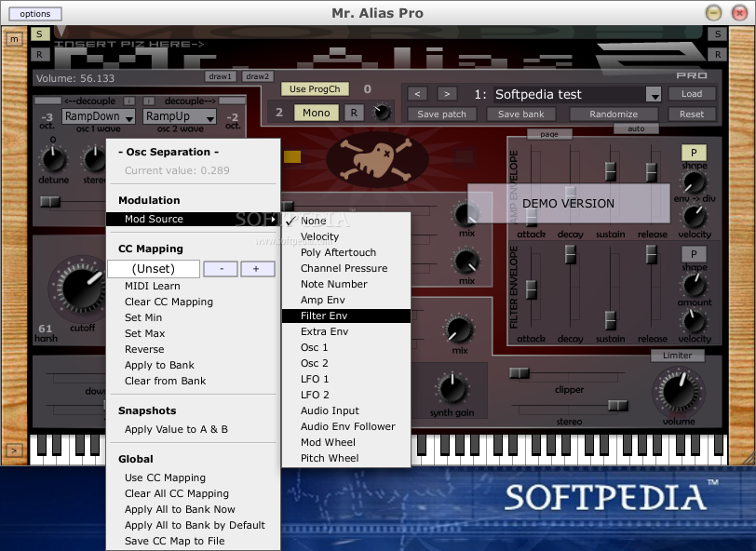Screen dimensions: 756x551
Task: Click the amp envelope velocity knob
Action: (x=695, y=217)
